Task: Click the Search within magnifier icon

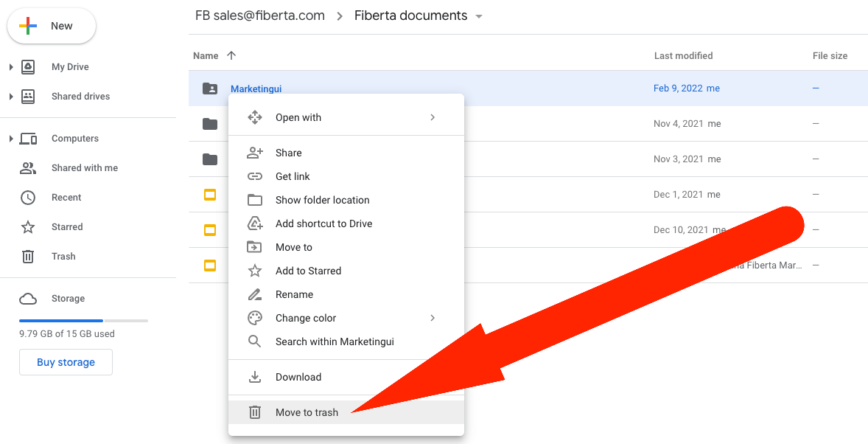Action: click(x=255, y=341)
